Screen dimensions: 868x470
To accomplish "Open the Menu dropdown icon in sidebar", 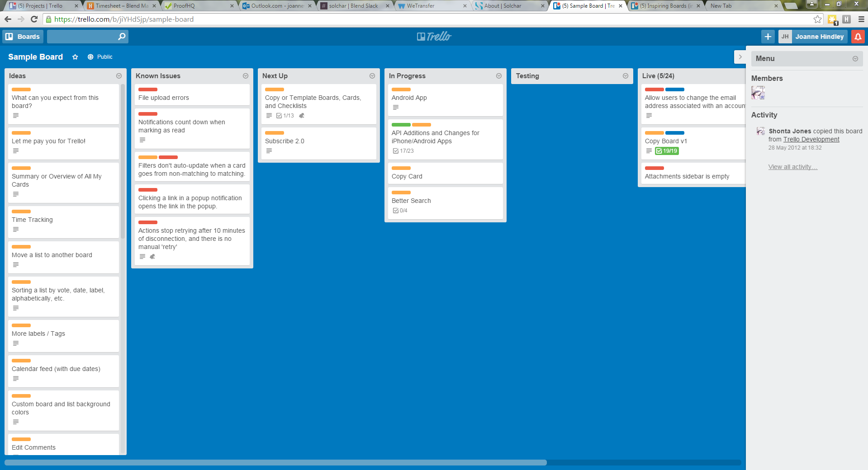I will click(855, 59).
